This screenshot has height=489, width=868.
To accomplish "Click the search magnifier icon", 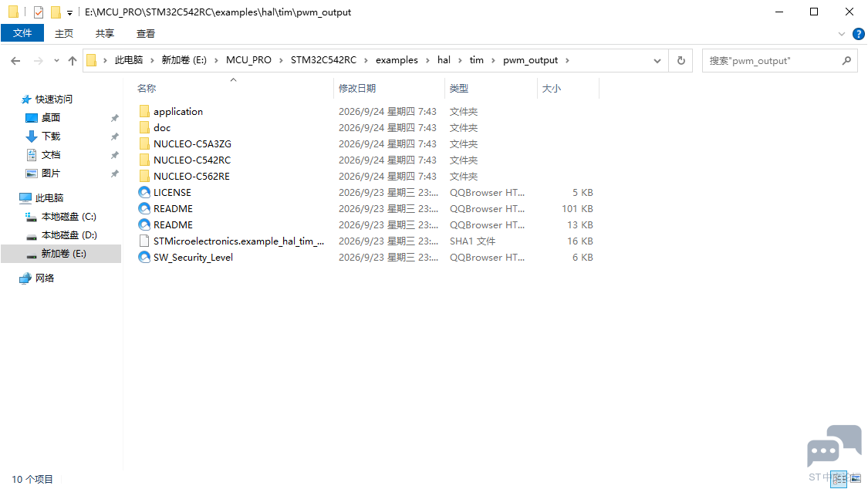I will point(846,61).
